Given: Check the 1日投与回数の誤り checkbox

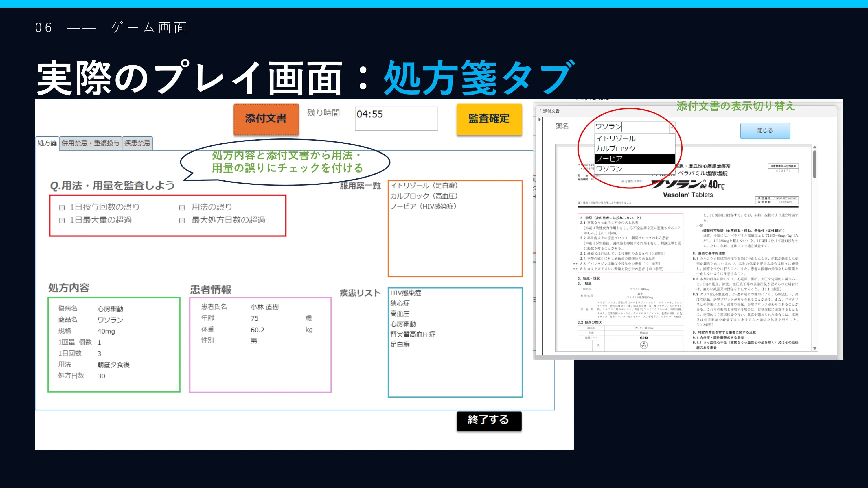Looking at the screenshot, I should (62, 208).
